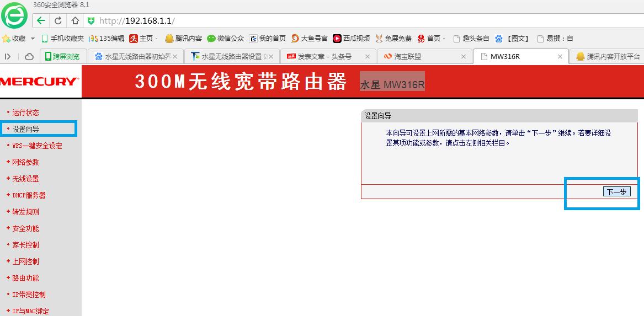Screen dimensions: 644x316
Task: Click the green security shield icon
Action: [91, 20]
